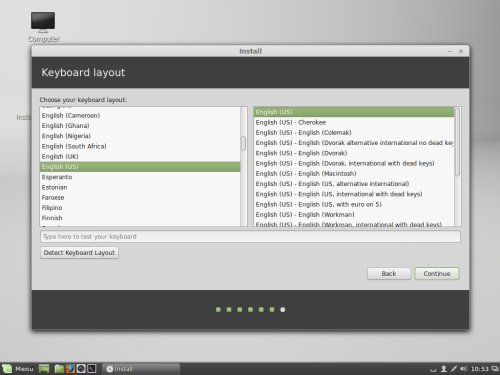
Task: Select Estonian layout
Action: coord(140,187)
